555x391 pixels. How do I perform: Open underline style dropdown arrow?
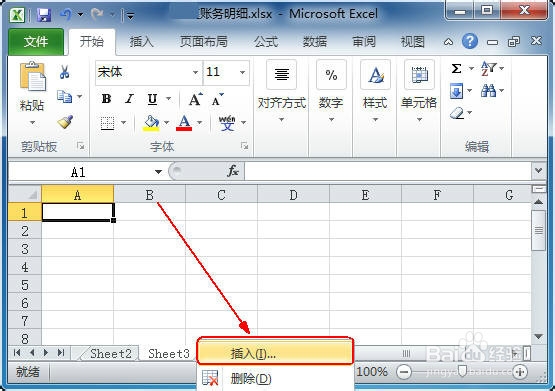pos(168,99)
